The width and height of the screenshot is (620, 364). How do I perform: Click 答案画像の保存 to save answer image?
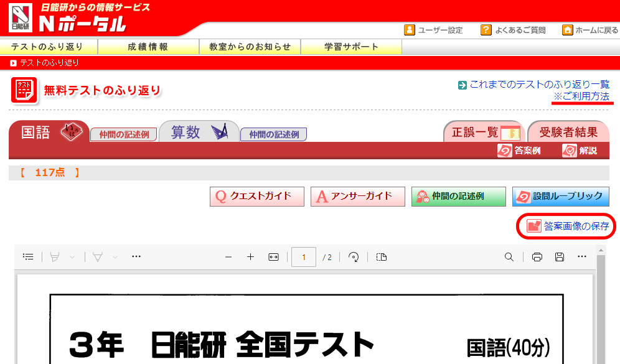pos(566,226)
